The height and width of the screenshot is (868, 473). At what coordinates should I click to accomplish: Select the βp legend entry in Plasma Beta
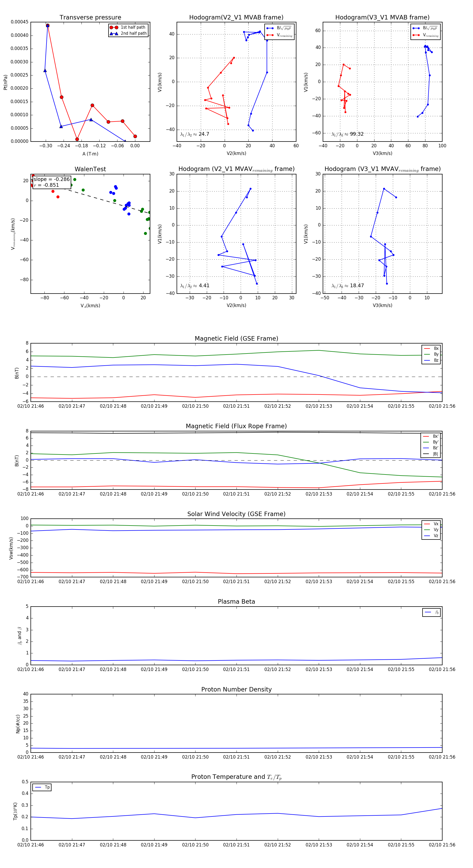coord(431,612)
